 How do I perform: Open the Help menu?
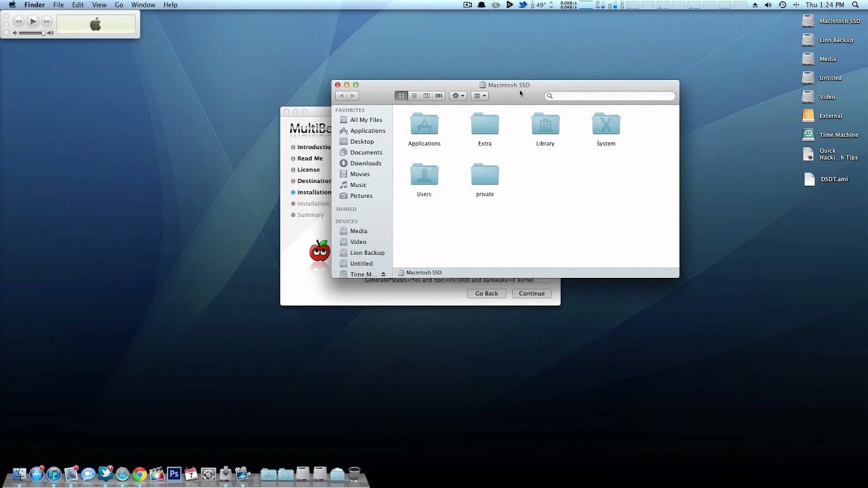click(170, 5)
